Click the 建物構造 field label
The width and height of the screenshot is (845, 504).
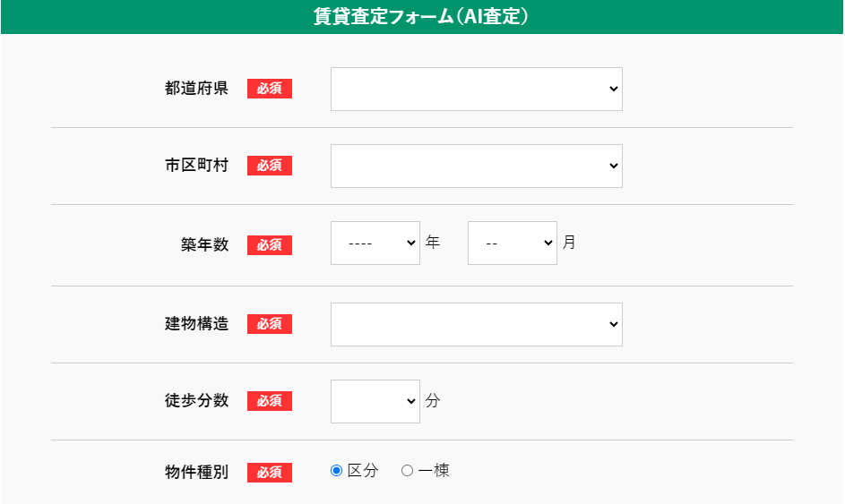pos(197,323)
